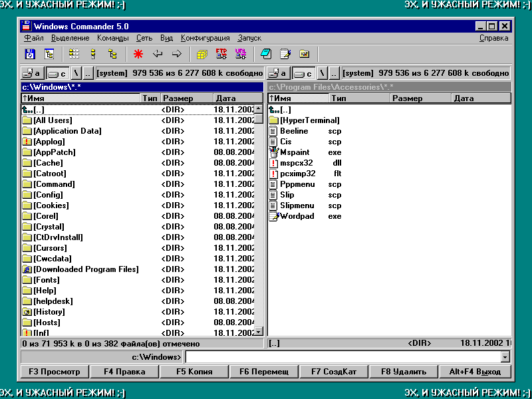Open the Команды menu

(x=112, y=38)
